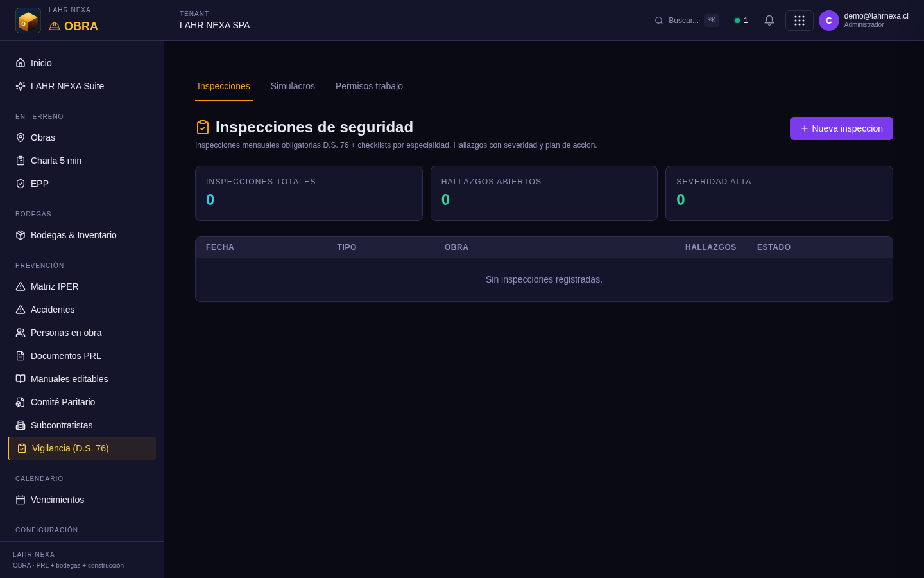Screen dimensions: 924x578
Task: Select the Severidad alta card
Action: (779, 193)
